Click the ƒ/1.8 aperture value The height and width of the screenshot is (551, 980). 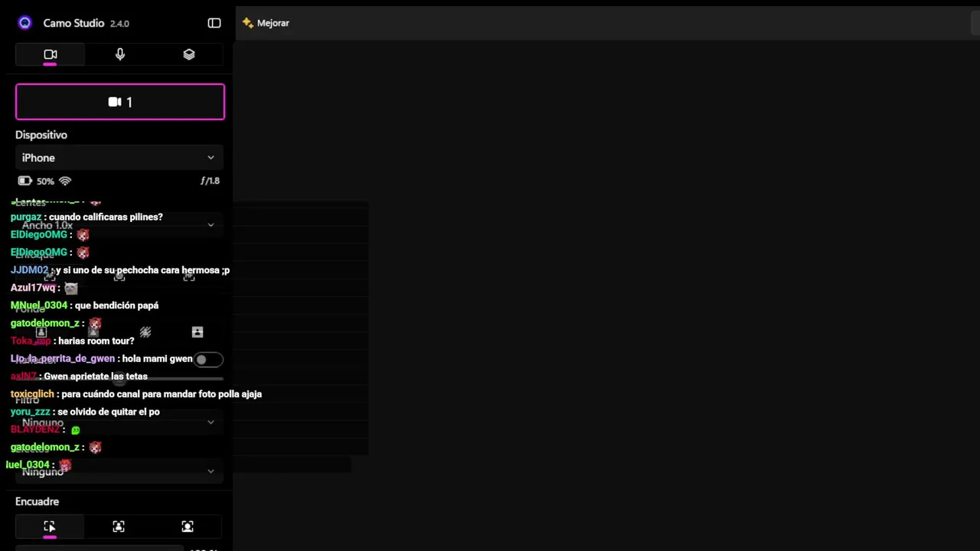pyautogui.click(x=210, y=181)
